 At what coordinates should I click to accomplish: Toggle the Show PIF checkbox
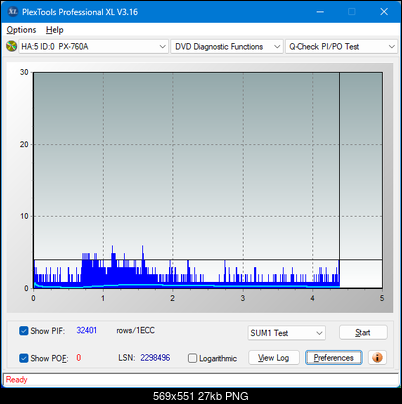pos(24,331)
